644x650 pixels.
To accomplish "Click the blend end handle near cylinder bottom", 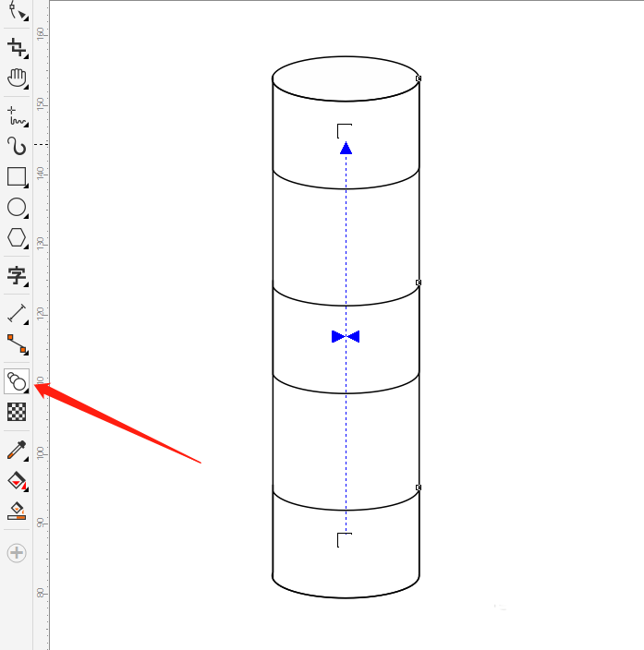I will [x=345, y=540].
